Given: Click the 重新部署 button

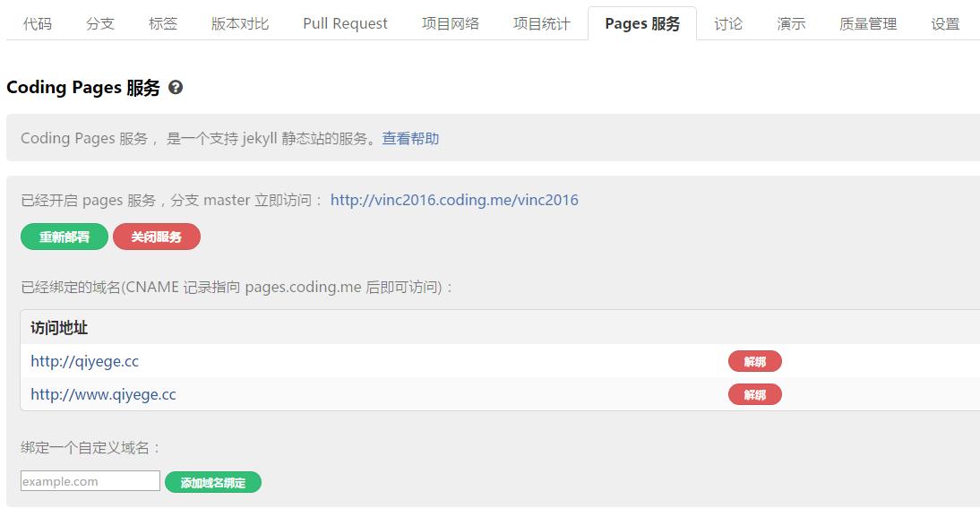Looking at the screenshot, I should [x=64, y=237].
